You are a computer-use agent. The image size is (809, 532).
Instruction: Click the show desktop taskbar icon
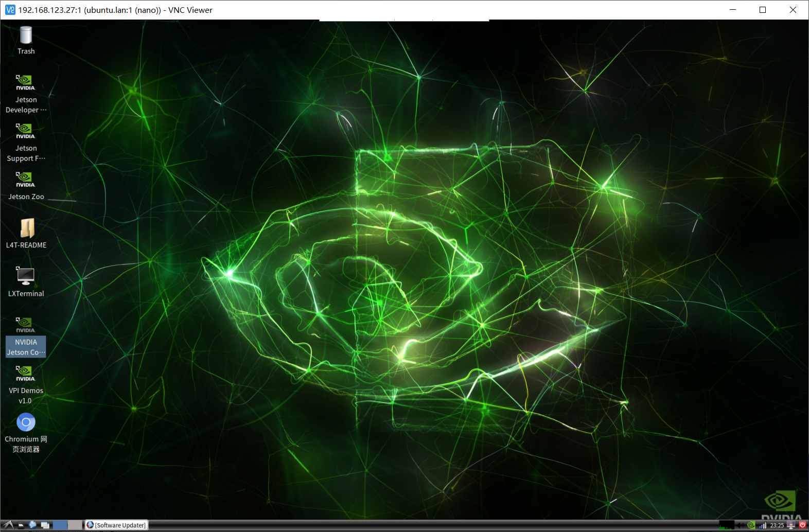click(x=45, y=525)
